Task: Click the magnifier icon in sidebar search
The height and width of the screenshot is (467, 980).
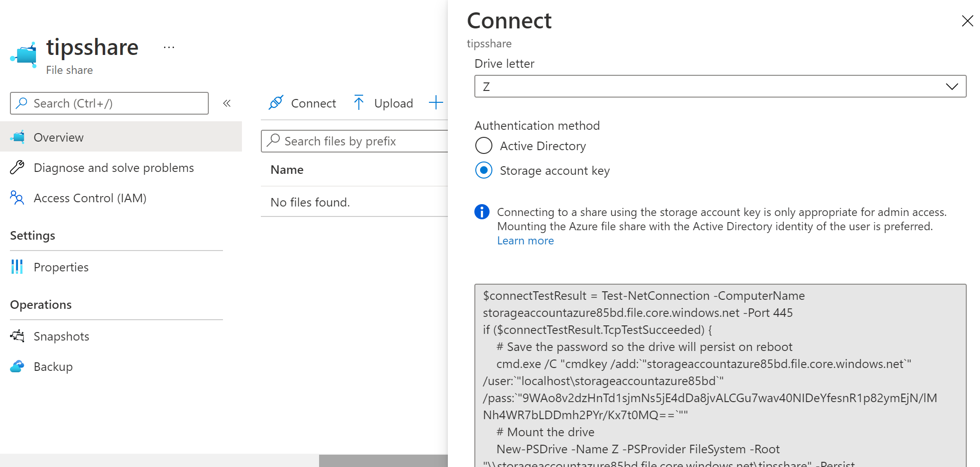Action: coord(22,103)
